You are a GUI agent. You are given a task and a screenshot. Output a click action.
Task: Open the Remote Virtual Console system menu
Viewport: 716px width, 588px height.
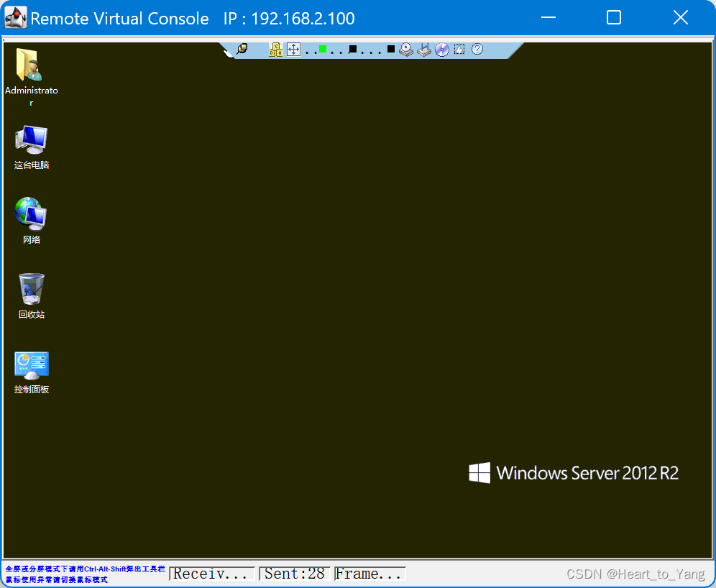14,17
